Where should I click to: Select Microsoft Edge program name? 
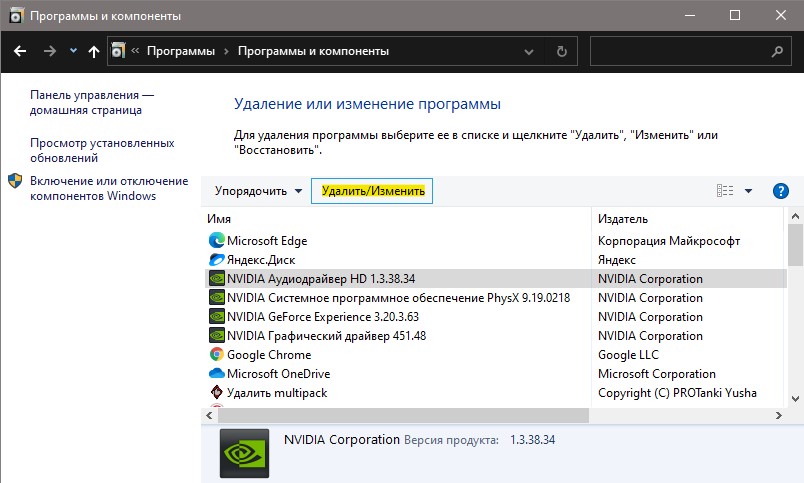[267, 240]
